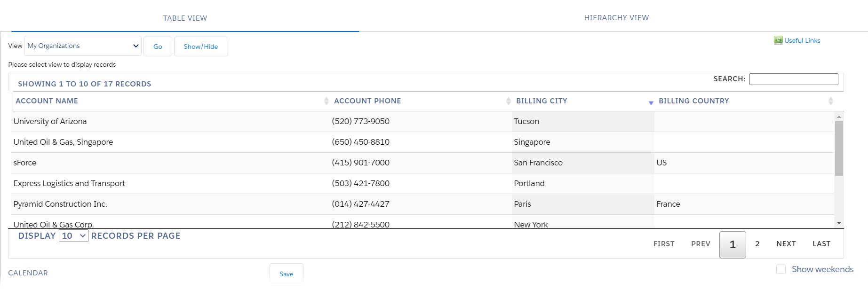The image size is (868, 289).
Task: Click table scrollbar up arrow
Action: click(x=839, y=116)
